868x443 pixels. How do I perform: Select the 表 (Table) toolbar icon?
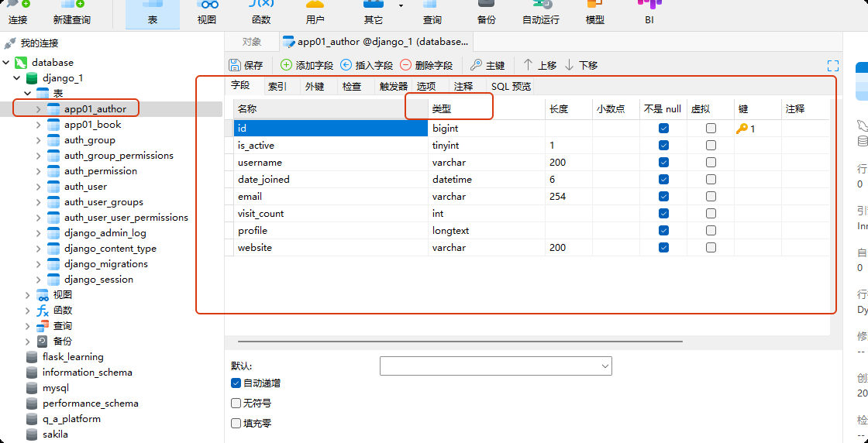pyautogui.click(x=152, y=13)
